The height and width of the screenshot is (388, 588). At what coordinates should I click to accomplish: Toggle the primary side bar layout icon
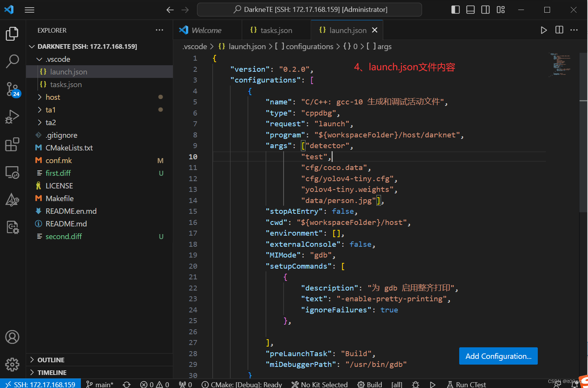(x=455, y=10)
